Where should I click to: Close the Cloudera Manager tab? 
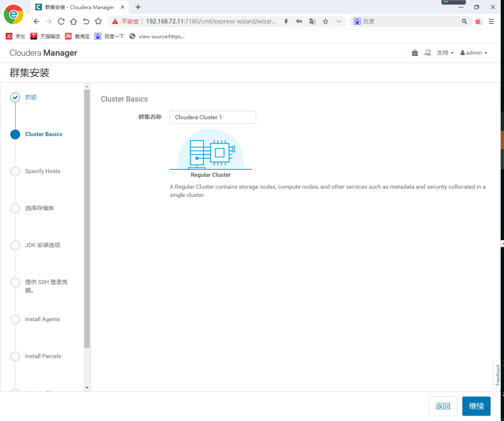pyautogui.click(x=122, y=7)
